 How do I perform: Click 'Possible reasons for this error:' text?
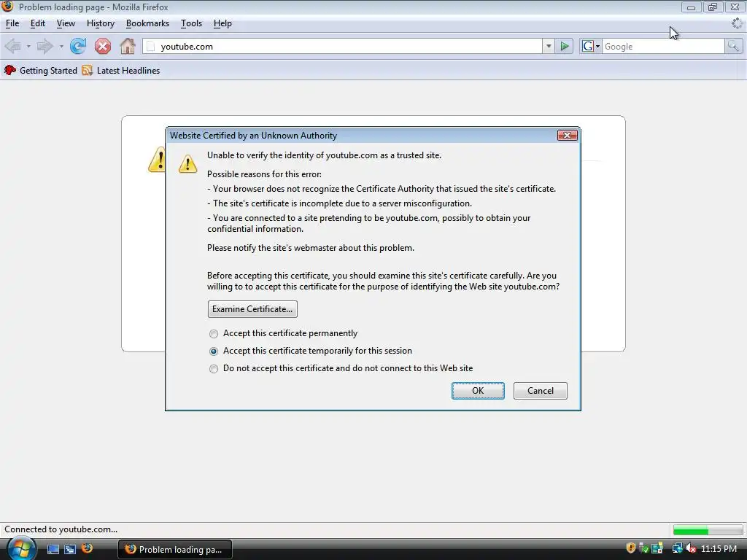click(x=264, y=174)
